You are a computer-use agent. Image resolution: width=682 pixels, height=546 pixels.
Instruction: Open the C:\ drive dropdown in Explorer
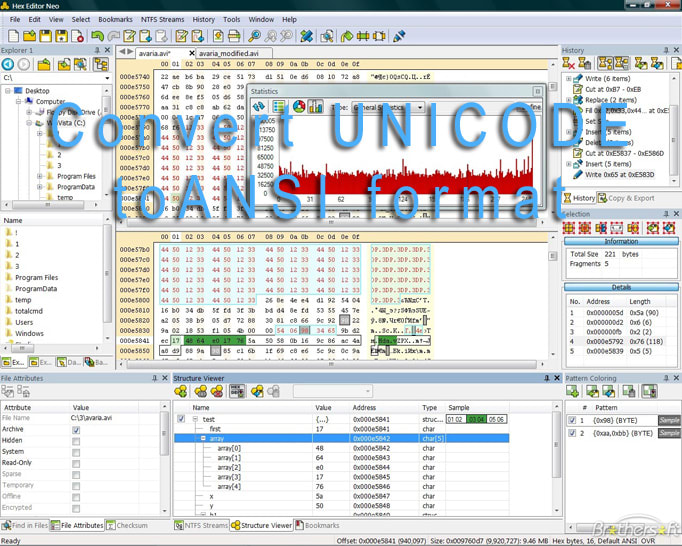click(x=107, y=78)
